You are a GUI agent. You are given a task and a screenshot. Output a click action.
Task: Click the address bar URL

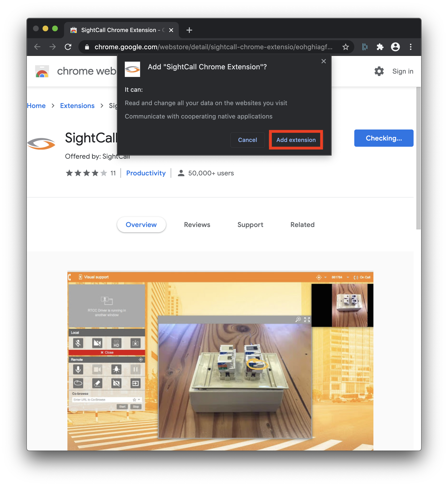(x=213, y=47)
